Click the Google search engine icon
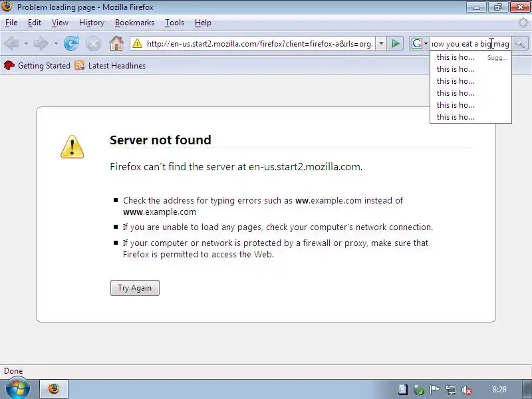 pos(416,43)
